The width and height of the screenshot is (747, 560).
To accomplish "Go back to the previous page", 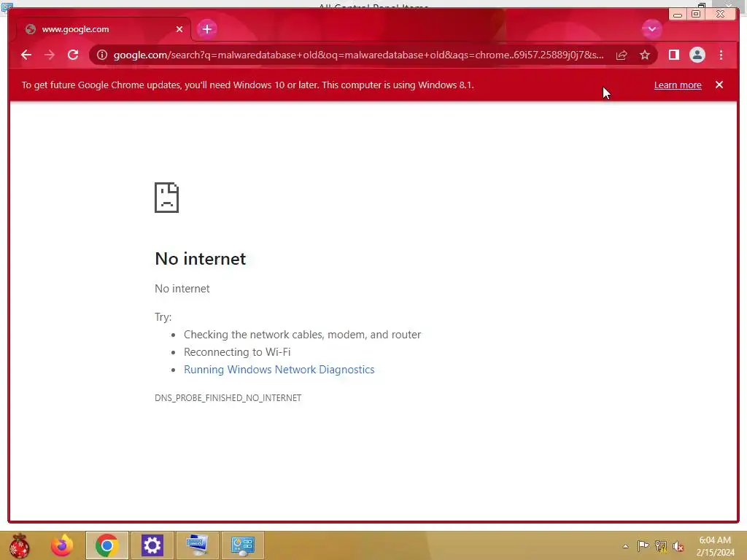I will [26, 55].
